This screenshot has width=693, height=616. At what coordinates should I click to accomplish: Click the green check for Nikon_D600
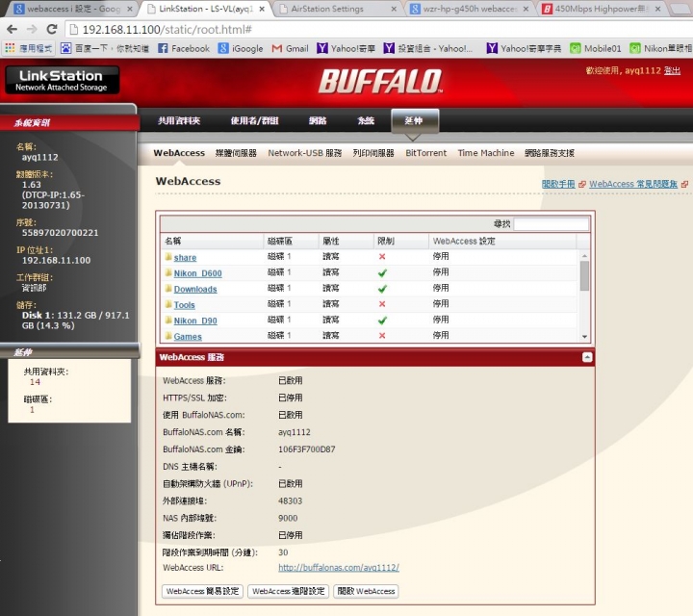[x=382, y=273]
